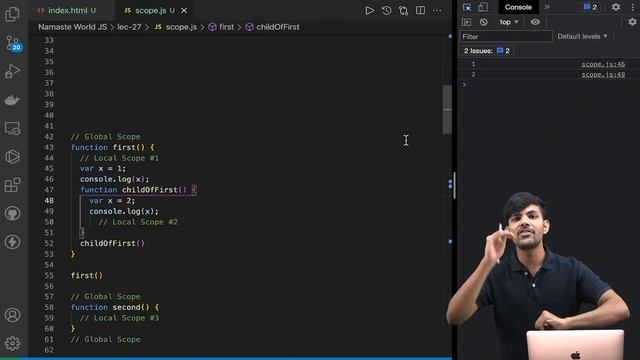Open the Run and Debug view
The image size is (640, 360).
12,71
